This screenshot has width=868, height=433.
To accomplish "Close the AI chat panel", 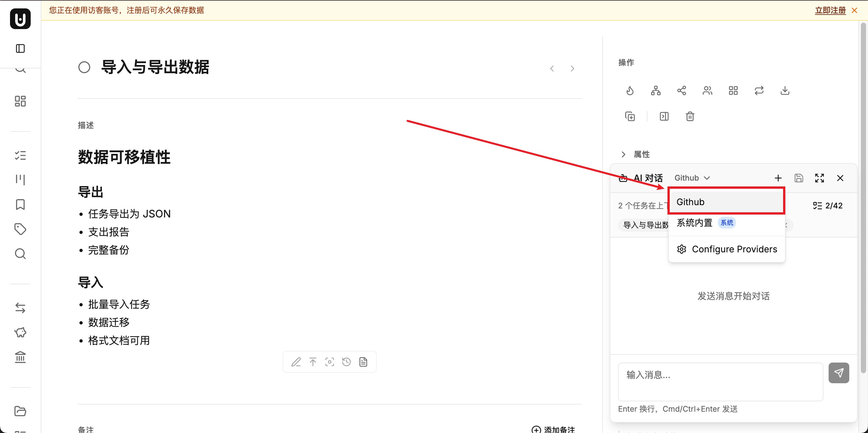I will point(840,178).
